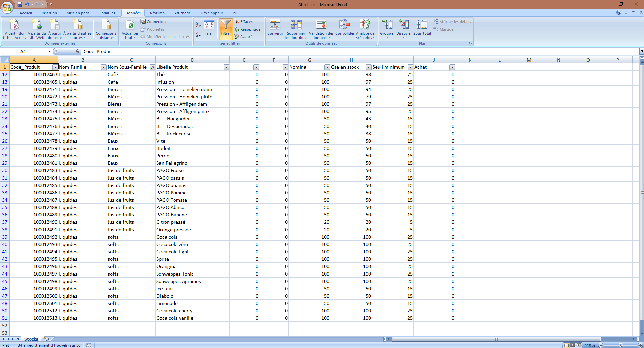Sort ascending A to Z

pos(198,24)
